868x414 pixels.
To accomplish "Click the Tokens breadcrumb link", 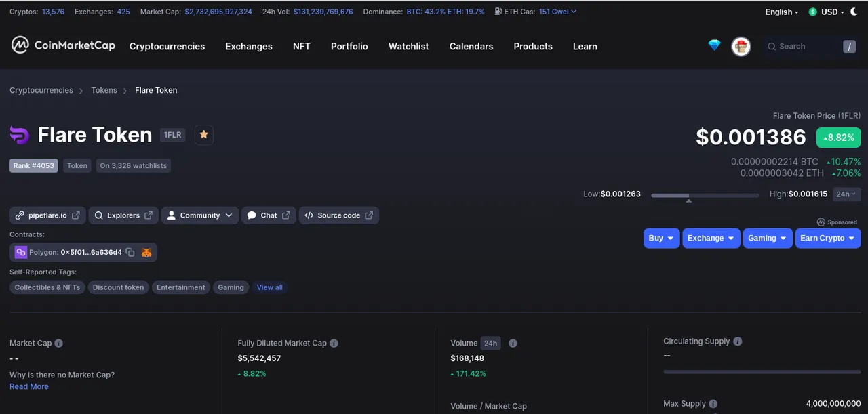I will 104,90.
